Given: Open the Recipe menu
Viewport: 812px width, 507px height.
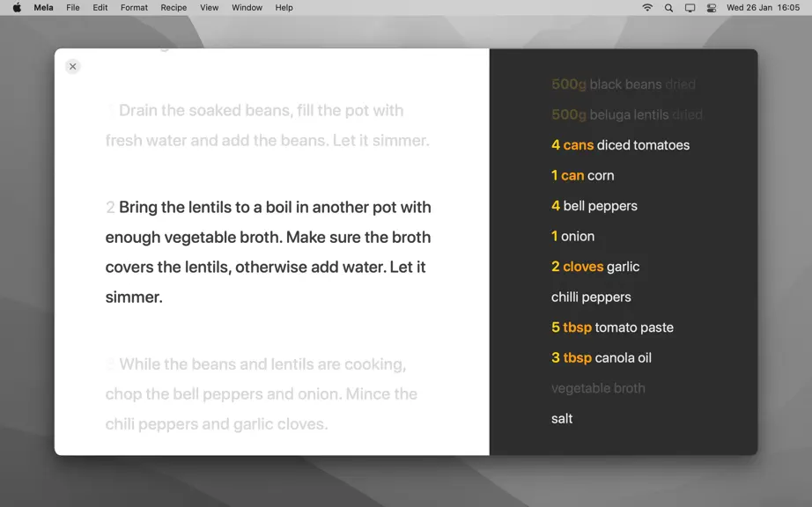Looking at the screenshot, I should (x=173, y=8).
